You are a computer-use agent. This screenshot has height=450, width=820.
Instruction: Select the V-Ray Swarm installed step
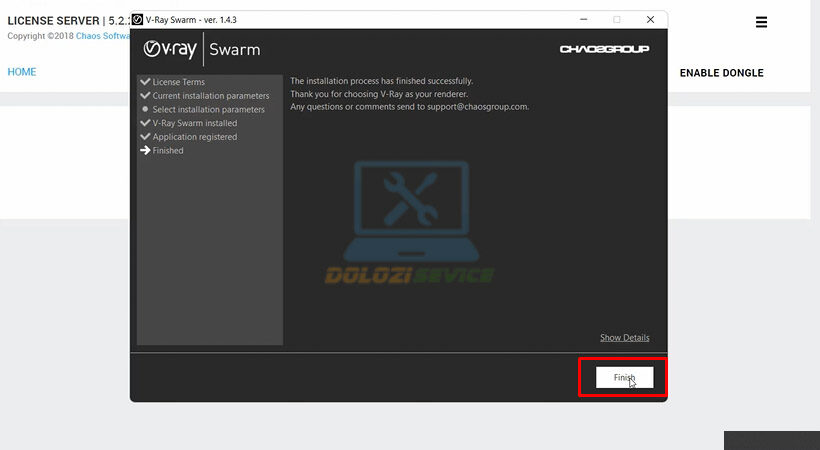(x=194, y=123)
